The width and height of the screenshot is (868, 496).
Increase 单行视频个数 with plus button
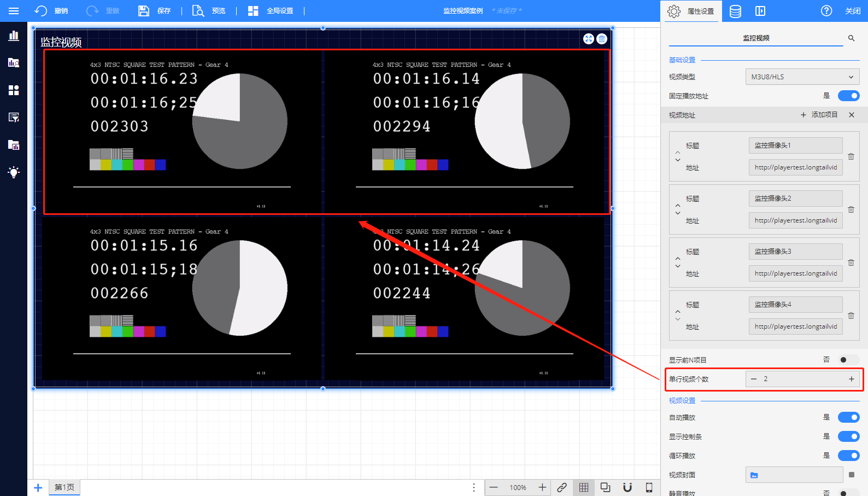pyautogui.click(x=851, y=379)
